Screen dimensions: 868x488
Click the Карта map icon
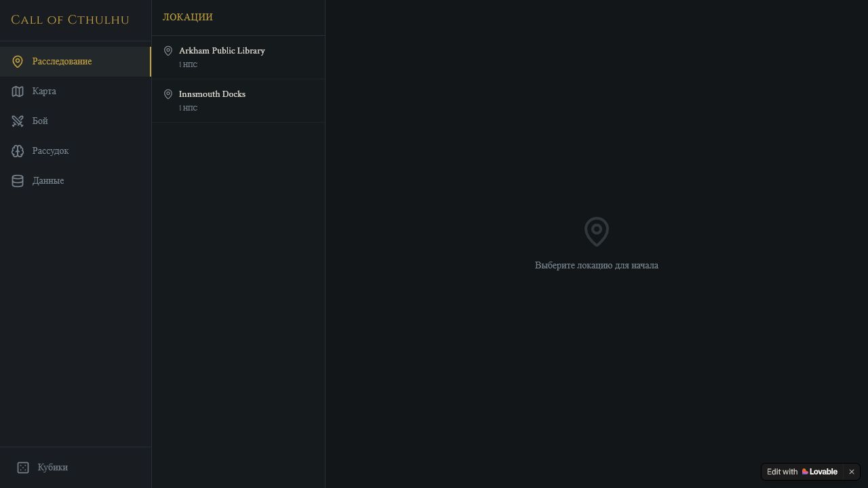18,91
